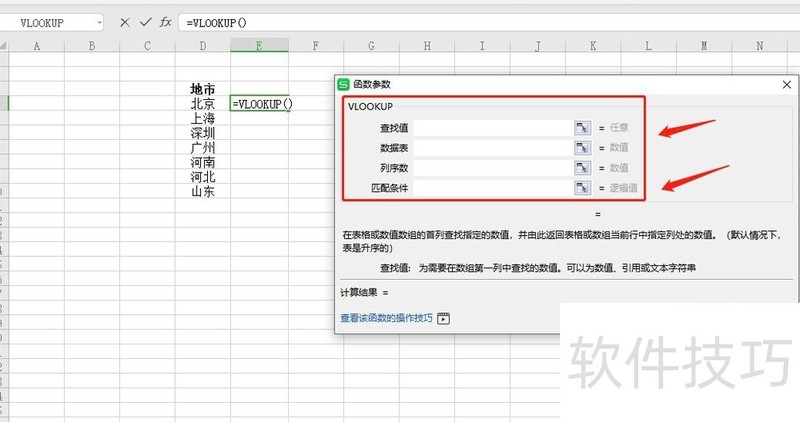
Task: Select the cell containing 河北
Action: pos(203,177)
